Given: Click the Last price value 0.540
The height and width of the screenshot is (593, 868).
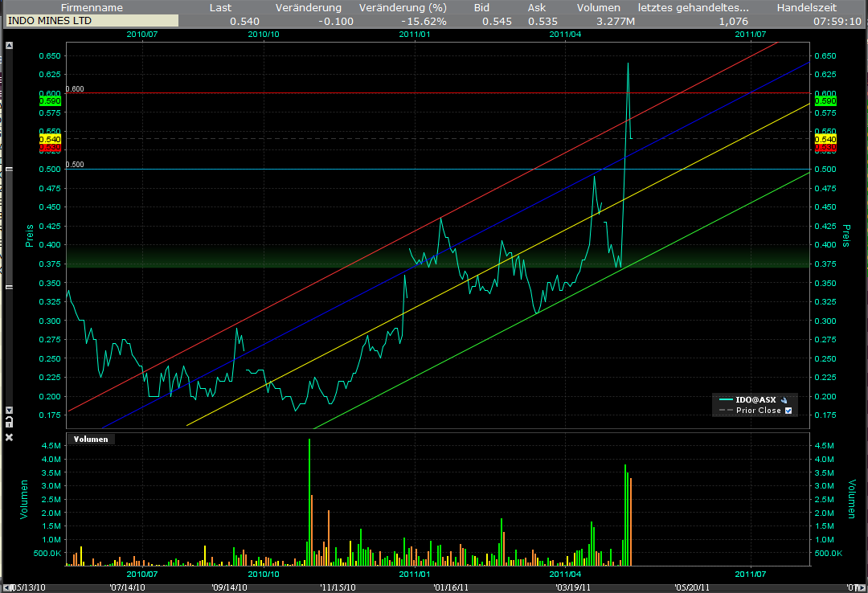Looking at the screenshot, I should (x=244, y=22).
